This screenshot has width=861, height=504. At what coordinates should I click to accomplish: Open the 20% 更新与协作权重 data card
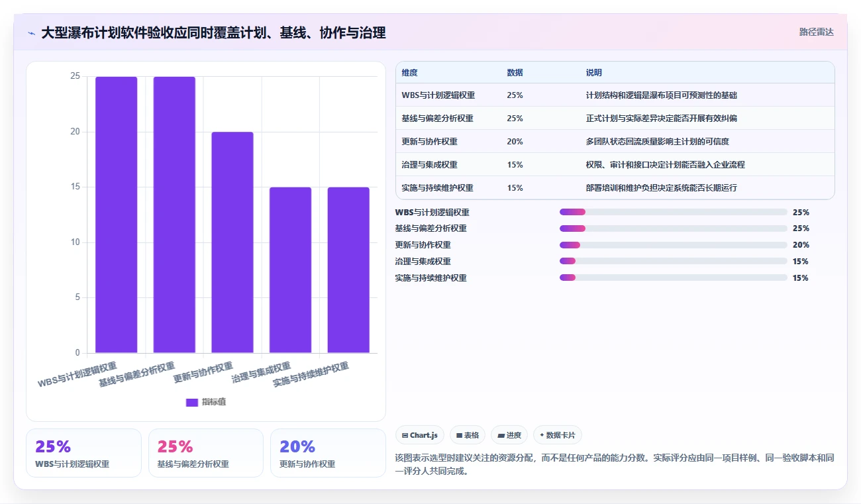point(328,453)
